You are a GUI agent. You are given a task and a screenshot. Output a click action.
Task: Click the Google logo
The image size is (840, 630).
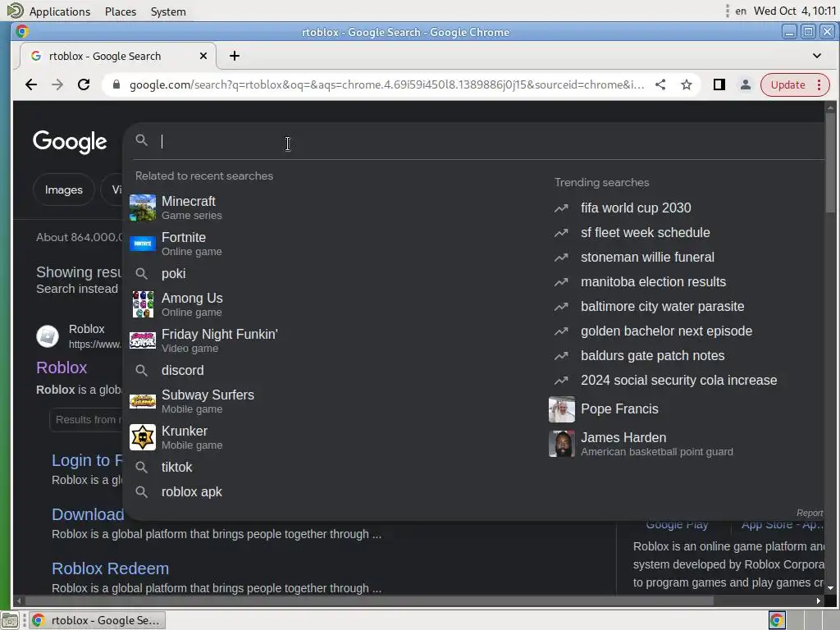[70, 142]
